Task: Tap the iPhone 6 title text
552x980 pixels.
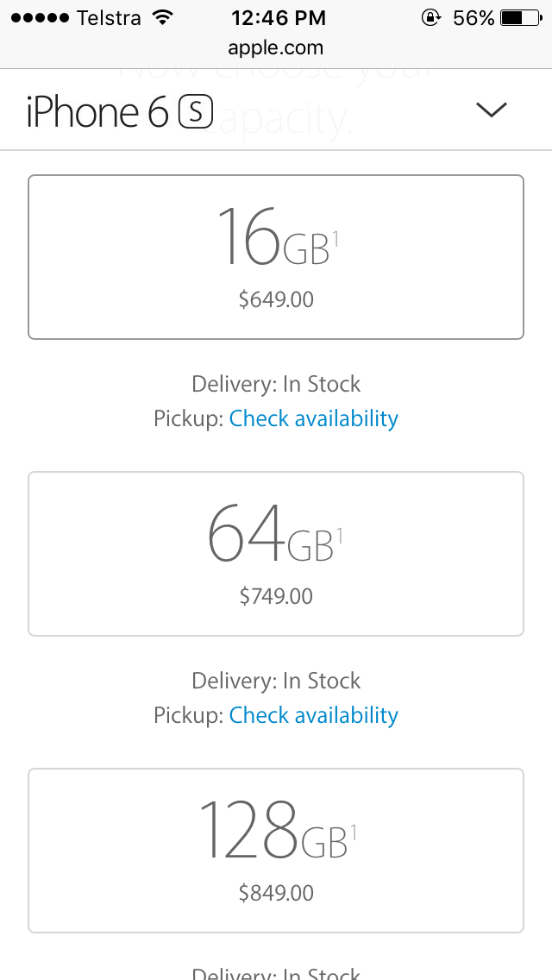Action: (x=97, y=113)
